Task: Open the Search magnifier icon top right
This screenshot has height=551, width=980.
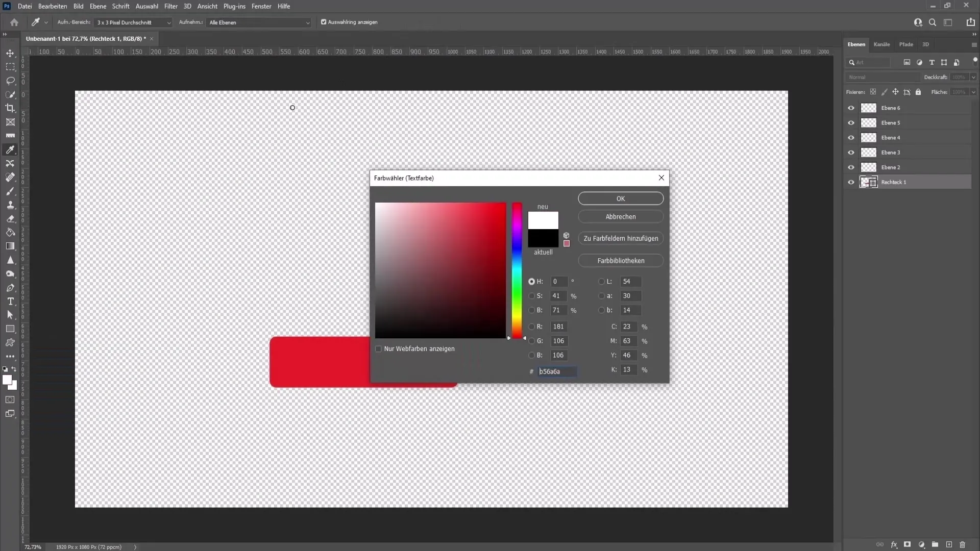Action: tap(933, 22)
